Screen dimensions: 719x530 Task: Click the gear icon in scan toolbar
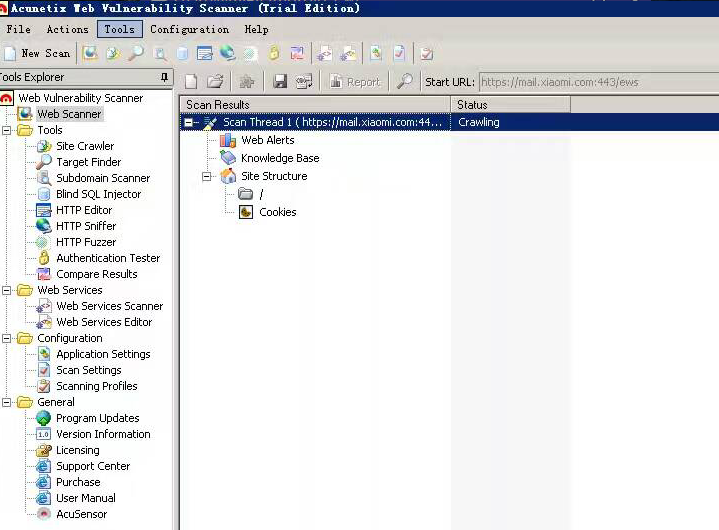247,82
